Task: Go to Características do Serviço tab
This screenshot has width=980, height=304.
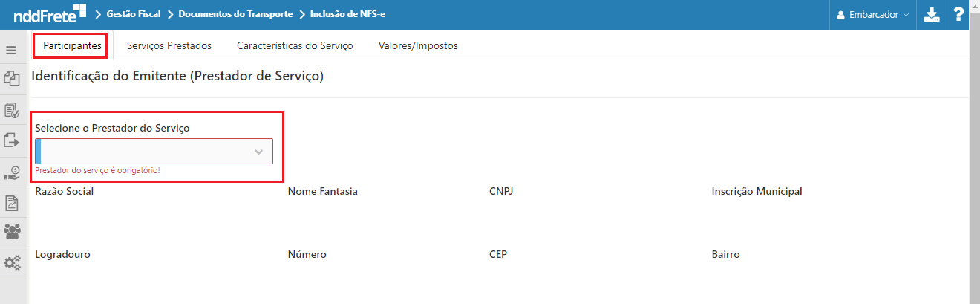Action: pyautogui.click(x=295, y=46)
